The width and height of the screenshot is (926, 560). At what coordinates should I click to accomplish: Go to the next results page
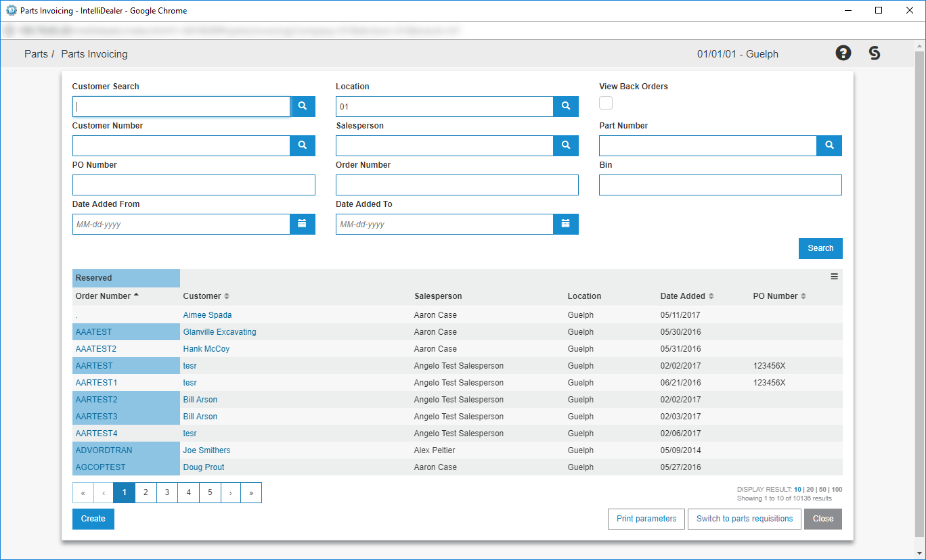click(x=231, y=492)
